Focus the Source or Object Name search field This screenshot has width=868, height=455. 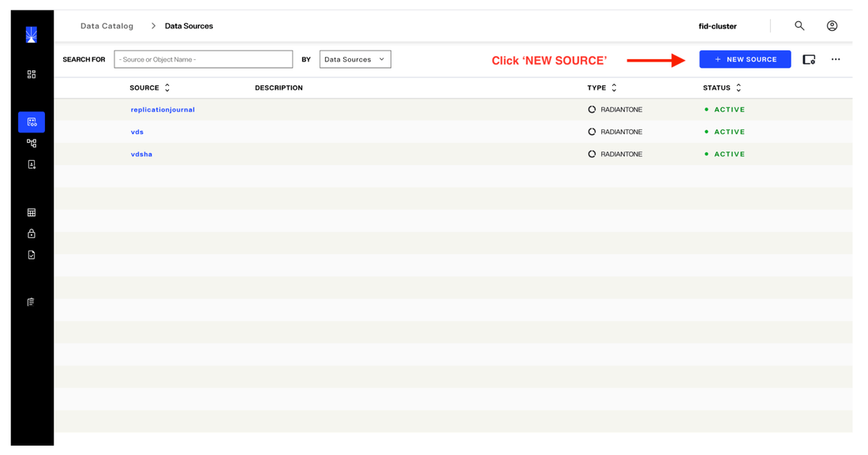pyautogui.click(x=203, y=59)
